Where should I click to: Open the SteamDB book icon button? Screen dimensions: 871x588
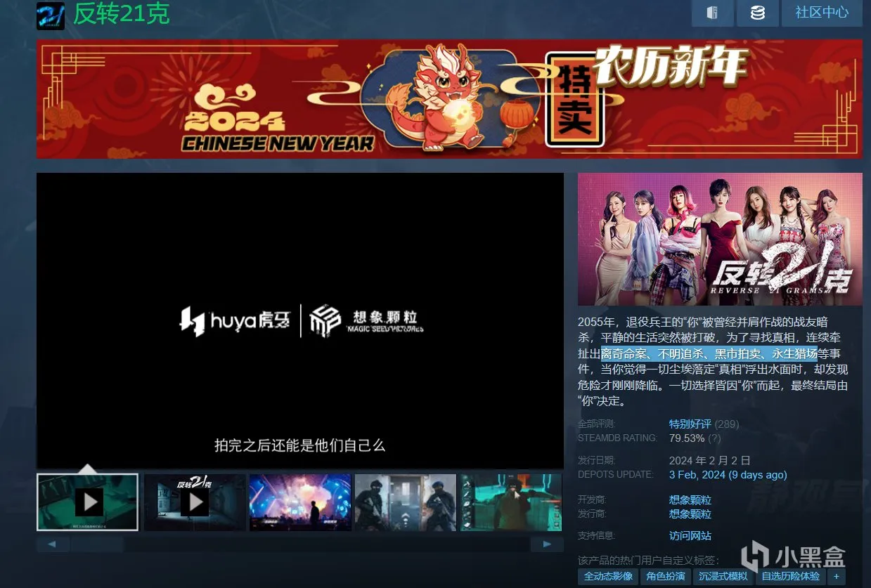712,13
